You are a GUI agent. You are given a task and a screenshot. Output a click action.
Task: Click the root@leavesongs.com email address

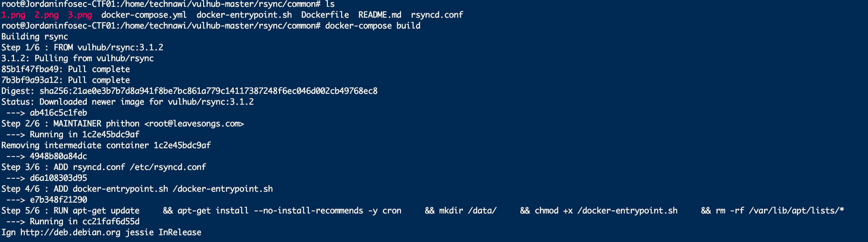coord(194,124)
